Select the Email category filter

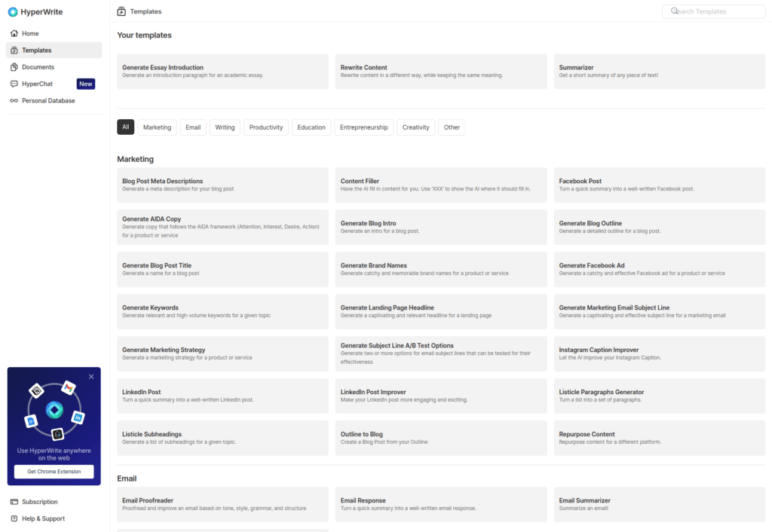click(x=193, y=127)
